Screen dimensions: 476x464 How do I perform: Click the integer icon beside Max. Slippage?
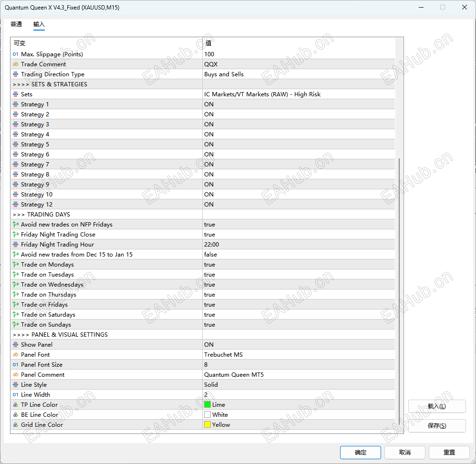point(15,54)
